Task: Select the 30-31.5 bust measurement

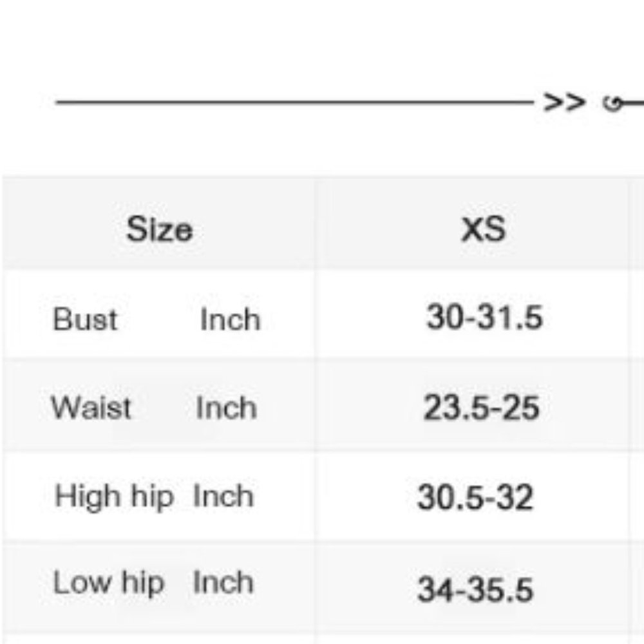Action: 484,317
